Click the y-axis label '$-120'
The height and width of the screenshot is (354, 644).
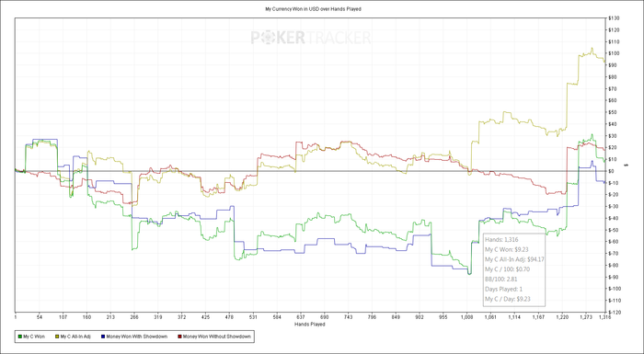615,312
